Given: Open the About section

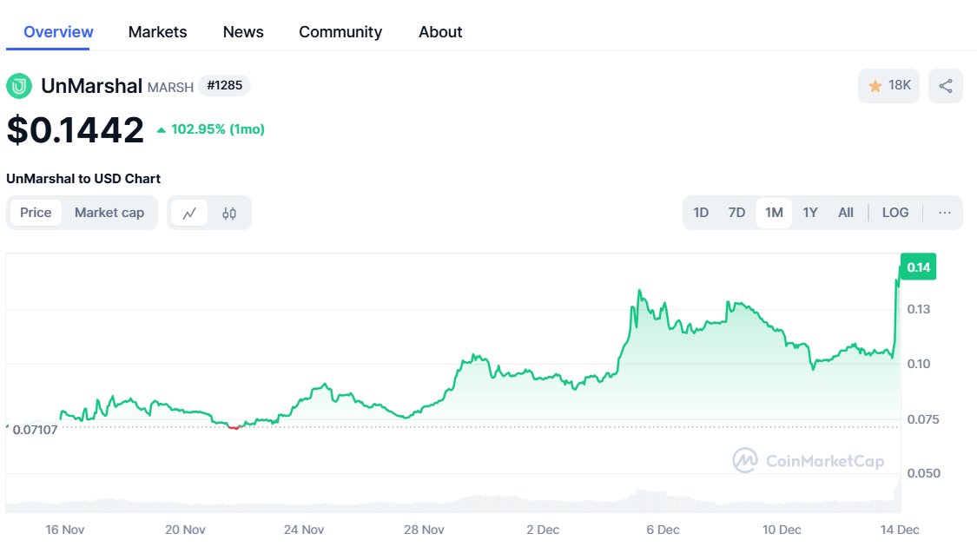Looking at the screenshot, I should (x=439, y=31).
